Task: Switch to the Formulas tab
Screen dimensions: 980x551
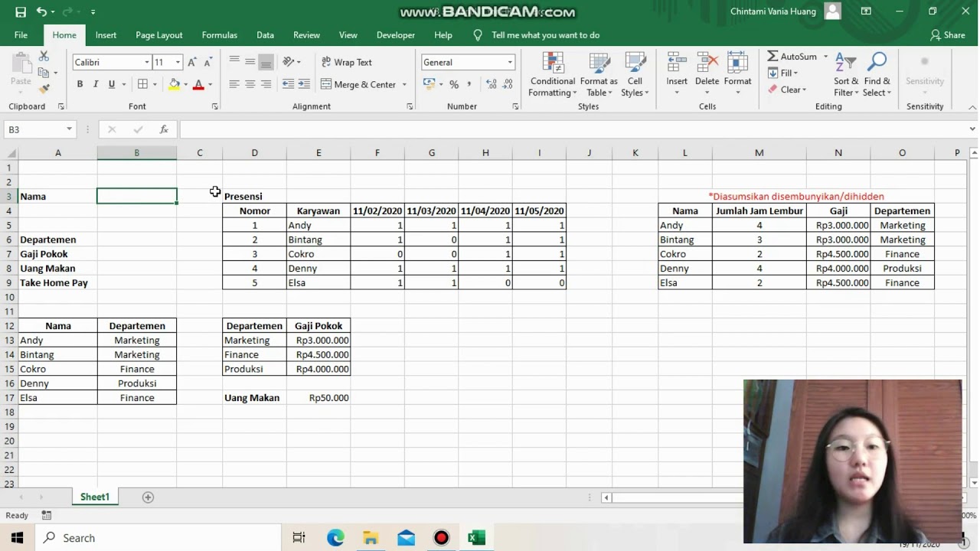Action: [x=220, y=35]
